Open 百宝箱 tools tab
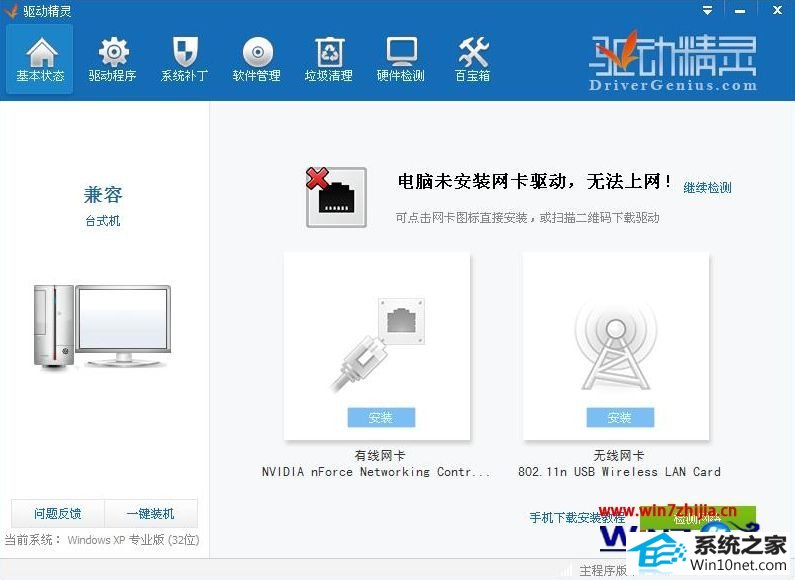 click(x=473, y=59)
